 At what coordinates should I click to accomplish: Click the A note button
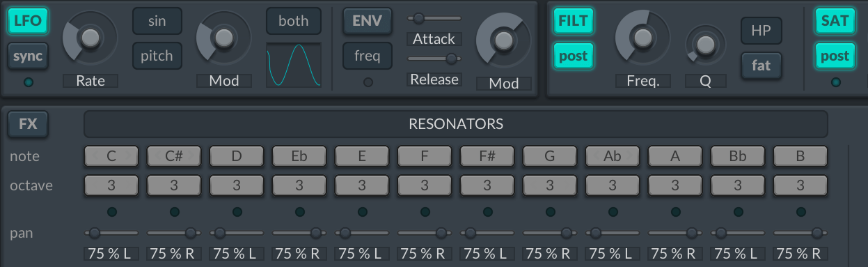[x=675, y=157]
